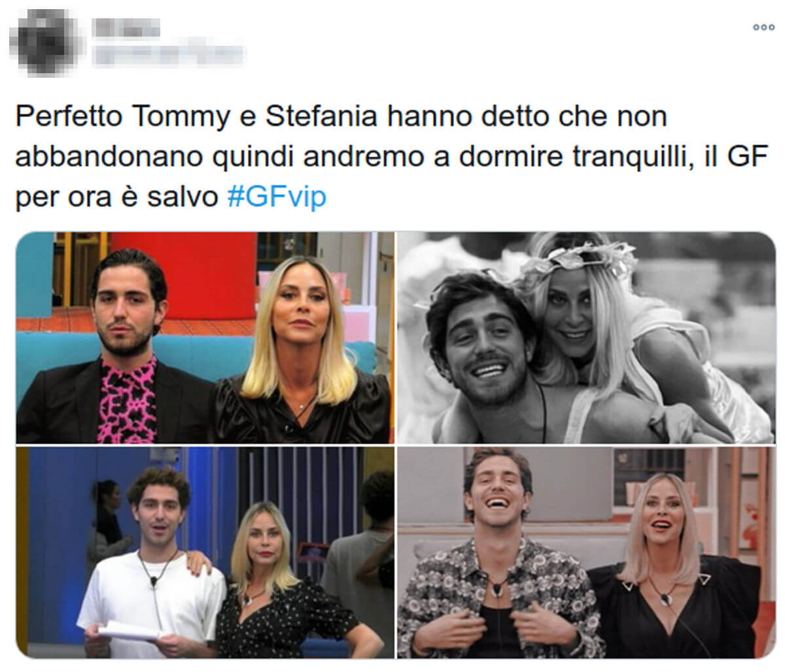This screenshot has height=672, width=785.
Task: Click the tweet text beginning with Perfetto Tommy
Action: click(x=390, y=156)
